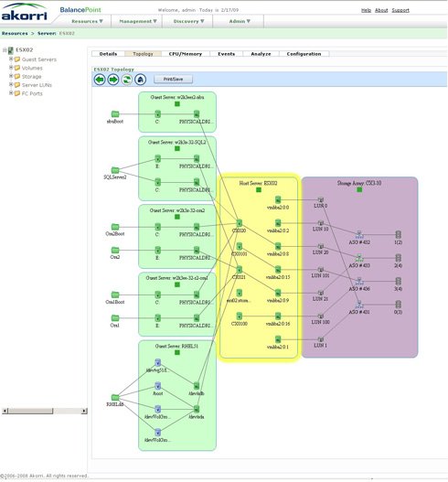
Task: Toggle green status square of Host Server
Action: point(259,189)
